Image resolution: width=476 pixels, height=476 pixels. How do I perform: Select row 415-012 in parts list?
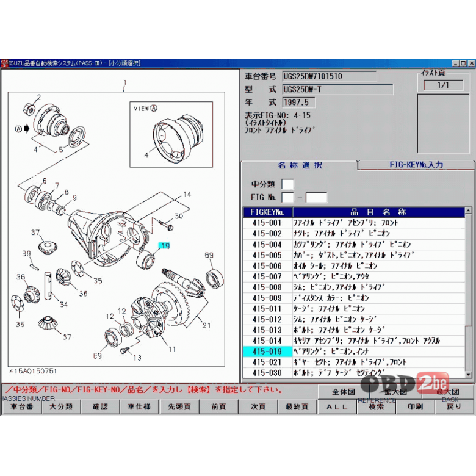pos(354,319)
